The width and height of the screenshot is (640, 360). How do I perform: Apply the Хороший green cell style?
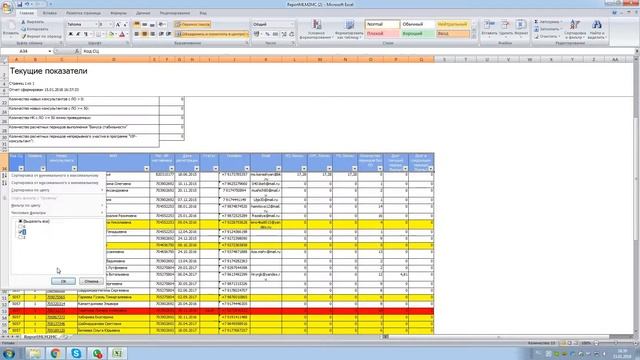coord(418,34)
